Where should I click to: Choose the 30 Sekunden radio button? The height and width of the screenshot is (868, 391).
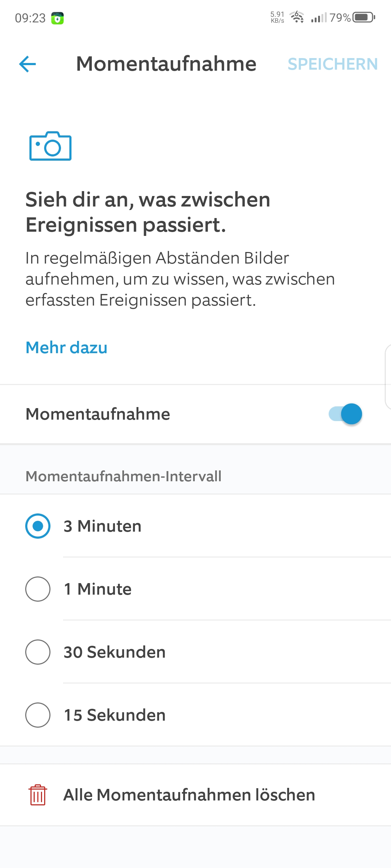point(38,652)
